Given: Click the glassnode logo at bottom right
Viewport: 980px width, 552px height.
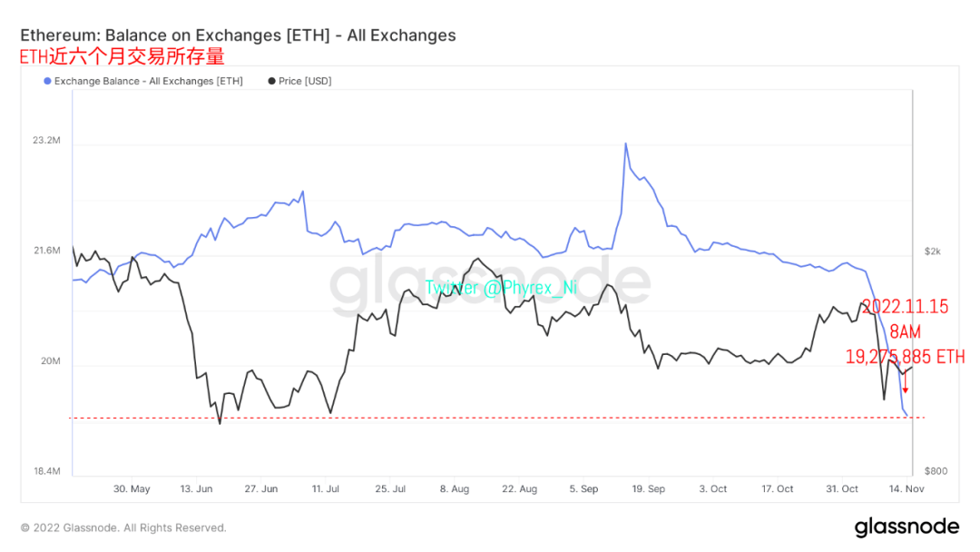Looking at the screenshot, I should point(906,527).
